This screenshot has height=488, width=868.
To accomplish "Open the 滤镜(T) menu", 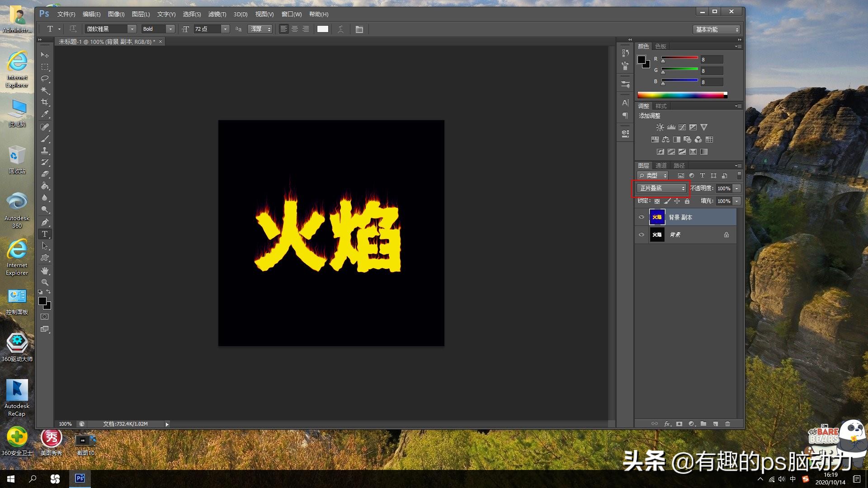I will pyautogui.click(x=217, y=14).
